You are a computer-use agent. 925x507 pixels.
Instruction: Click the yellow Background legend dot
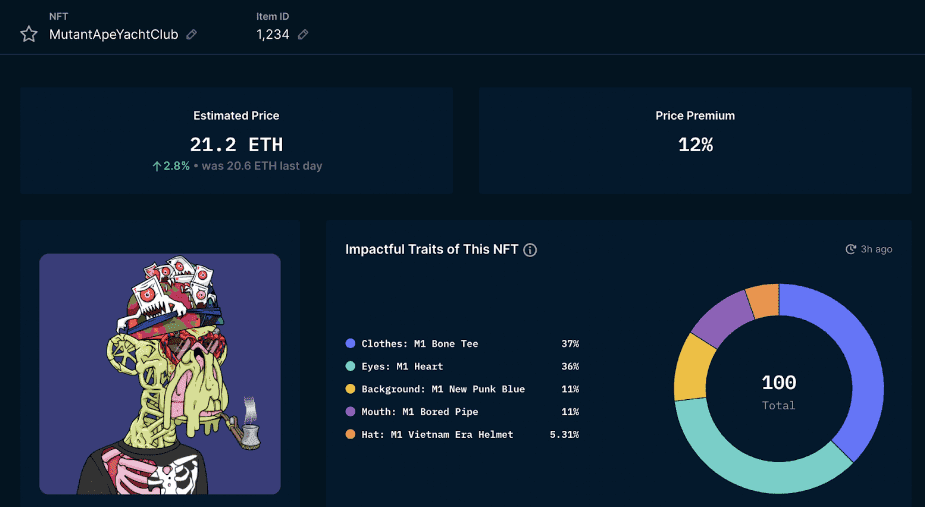tap(350, 389)
